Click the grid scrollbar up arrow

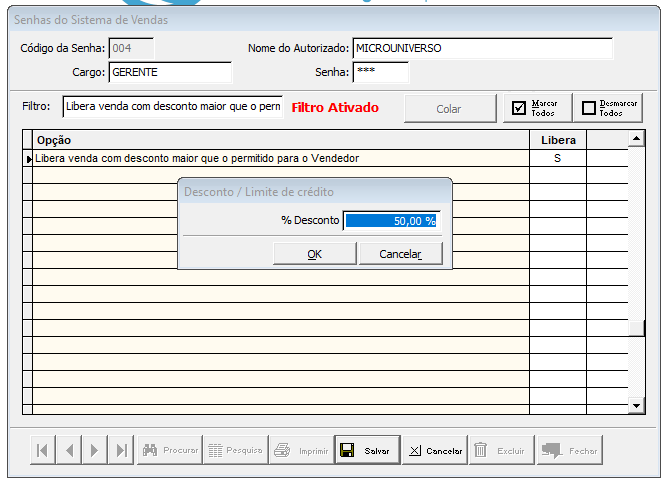[x=636, y=139]
